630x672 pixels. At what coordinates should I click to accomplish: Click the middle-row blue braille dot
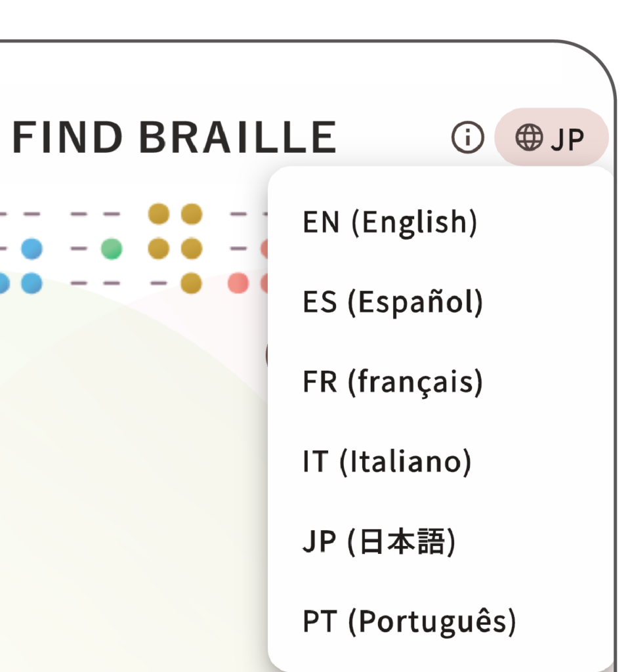pyautogui.click(x=31, y=249)
